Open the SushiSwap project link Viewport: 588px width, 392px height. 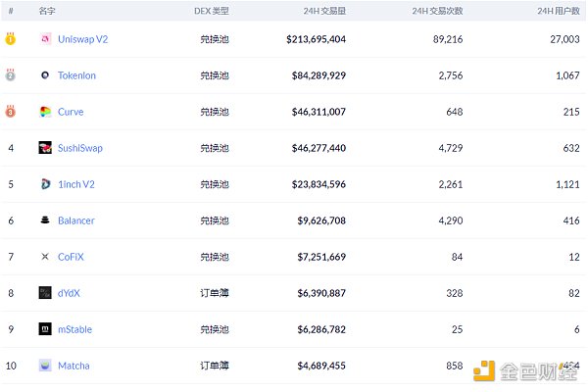[x=80, y=148]
